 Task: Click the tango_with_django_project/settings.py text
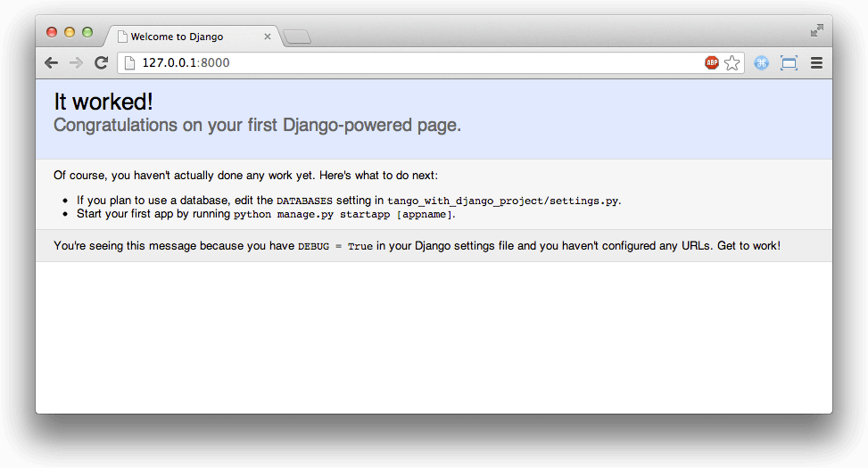(502, 201)
